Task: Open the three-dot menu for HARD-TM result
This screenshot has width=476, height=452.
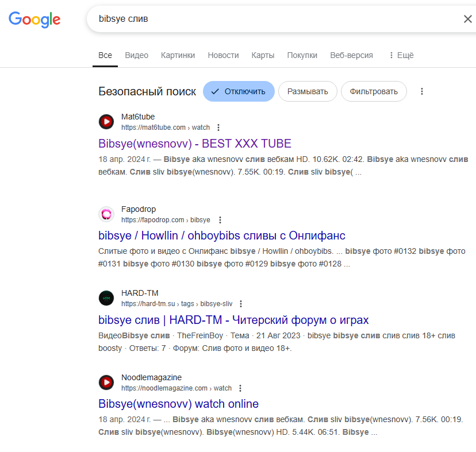Action: pos(241,304)
